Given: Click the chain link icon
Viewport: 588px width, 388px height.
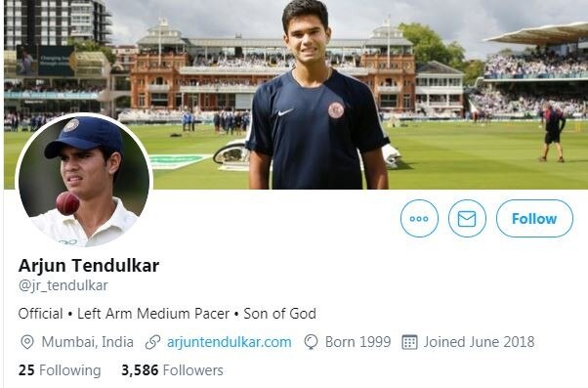Looking at the screenshot, I should [152, 342].
